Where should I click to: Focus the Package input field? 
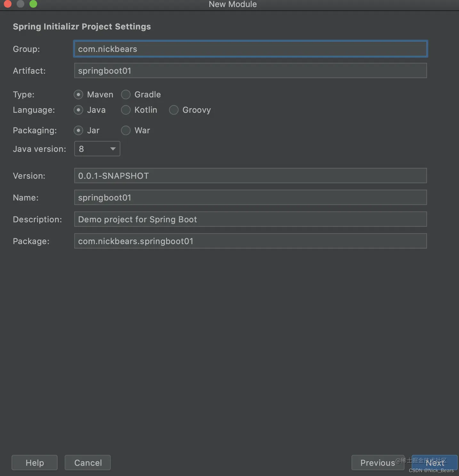tap(251, 241)
